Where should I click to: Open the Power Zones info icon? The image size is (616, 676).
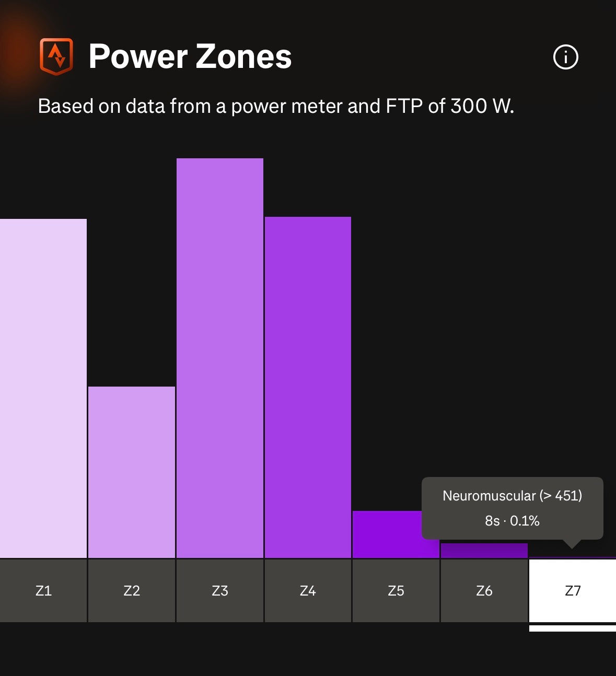(x=565, y=57)
